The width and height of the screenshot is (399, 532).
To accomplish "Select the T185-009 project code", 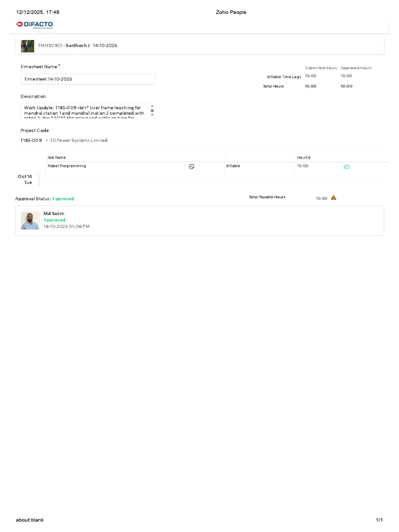I will (x=31, y=140).
